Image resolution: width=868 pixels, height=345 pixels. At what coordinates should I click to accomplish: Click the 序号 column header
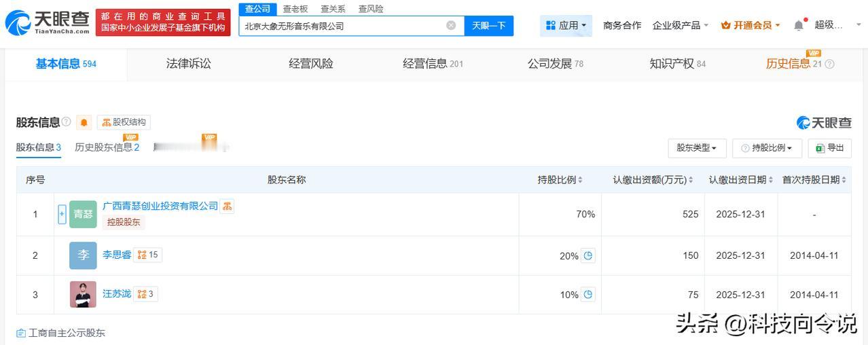[35, 180]
